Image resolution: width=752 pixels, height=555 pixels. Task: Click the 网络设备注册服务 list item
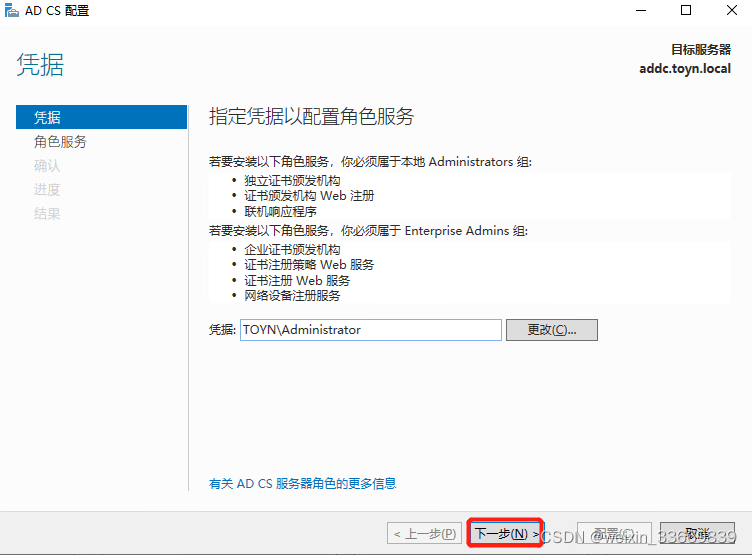(x=292, y=295)
